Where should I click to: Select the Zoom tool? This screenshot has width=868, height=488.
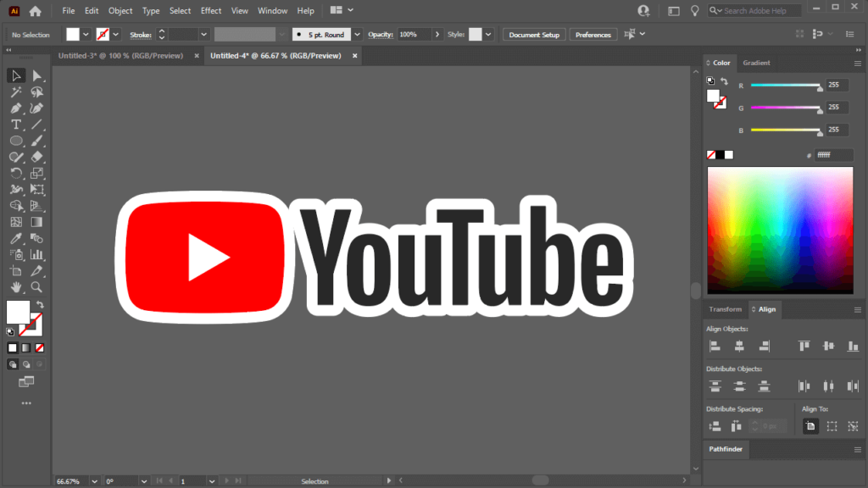point(37,287)
